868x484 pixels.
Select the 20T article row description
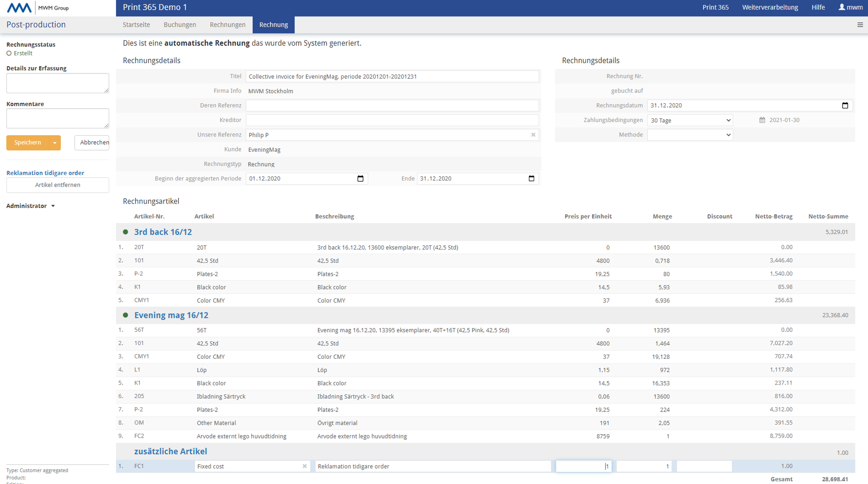click(x=387, y=247)
